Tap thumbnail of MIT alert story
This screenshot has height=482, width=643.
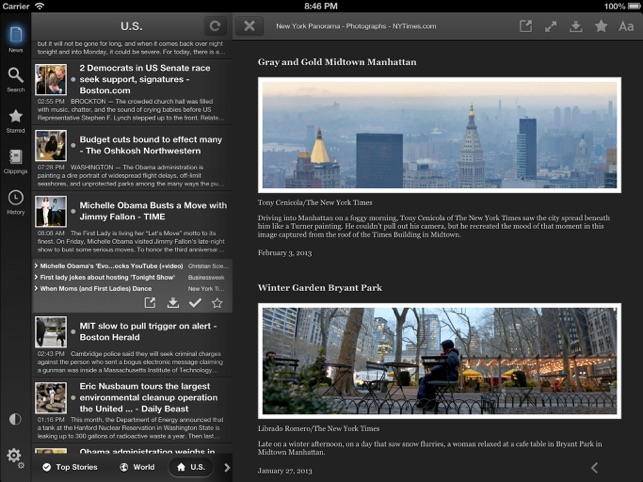[51, 332]
